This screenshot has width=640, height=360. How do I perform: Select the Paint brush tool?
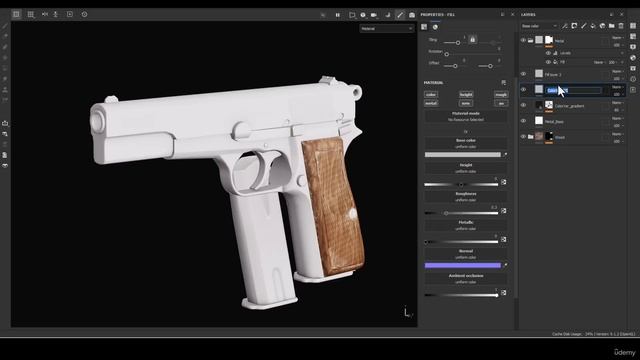click(5, 26)
